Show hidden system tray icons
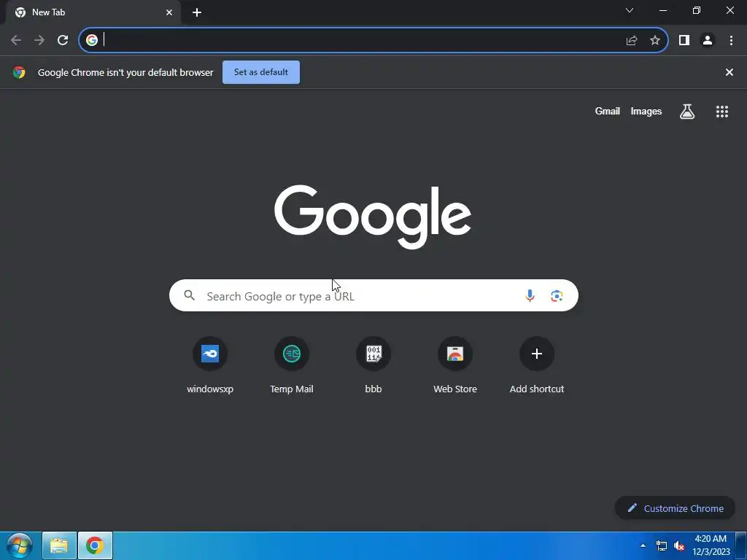Viewport: 747px width, 560px height. pyautogui.click(x=643, y=545)
